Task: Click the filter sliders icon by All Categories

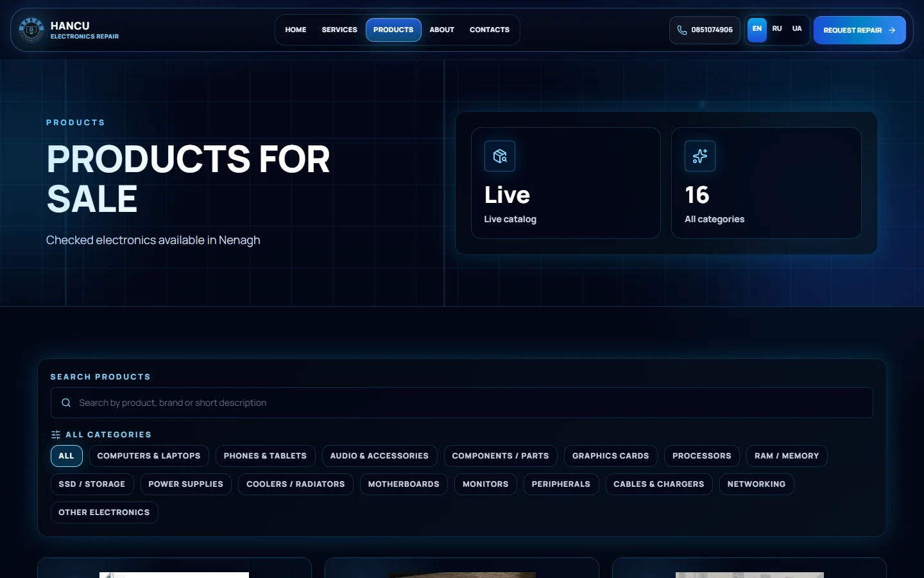Action: click(x=56, y=435)
